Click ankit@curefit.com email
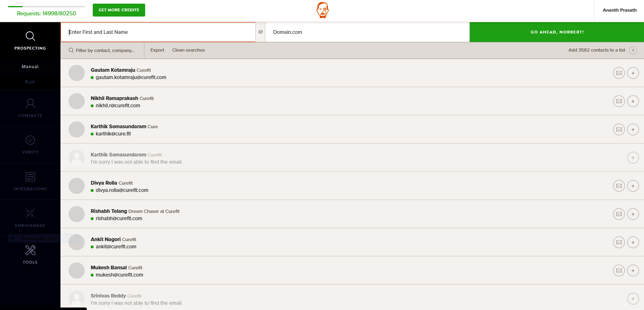 116,247
